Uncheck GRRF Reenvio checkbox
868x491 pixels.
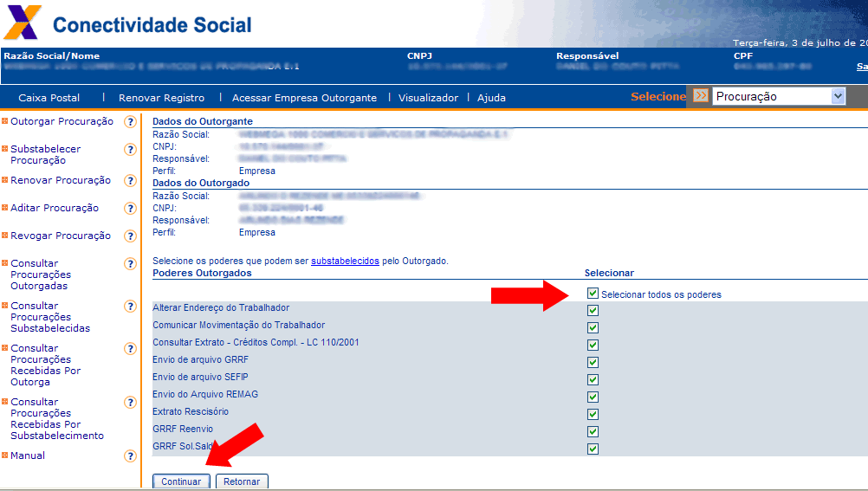point(593,432)
